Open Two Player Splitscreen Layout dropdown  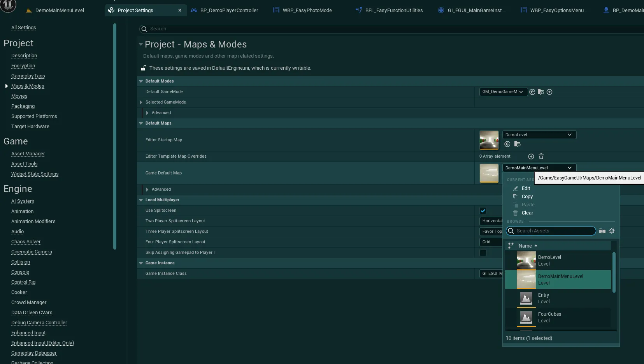coord(491,221)
